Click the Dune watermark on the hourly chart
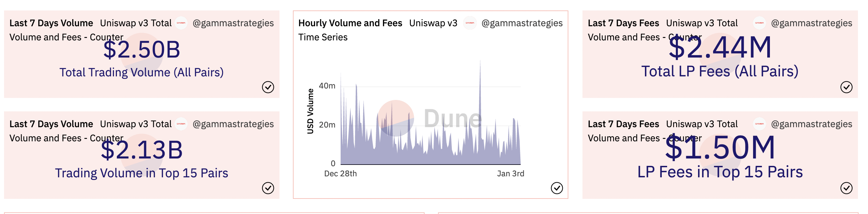 452,118
